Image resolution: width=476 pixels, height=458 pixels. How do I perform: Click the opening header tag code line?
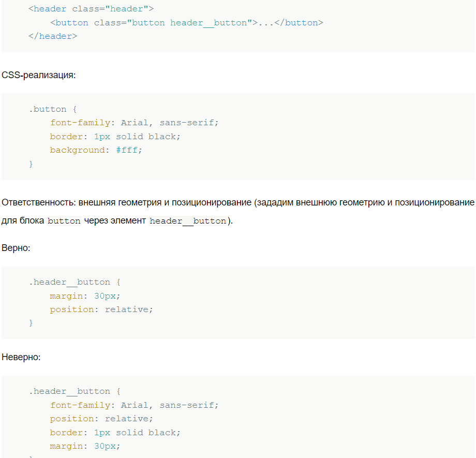(x=91, y=9)
